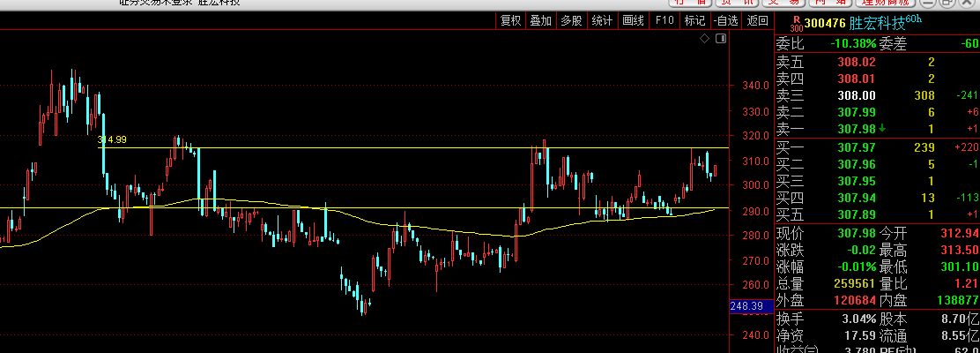Click the 现价 value 307.98
This screenshot has height=353, width=980.
857,234
